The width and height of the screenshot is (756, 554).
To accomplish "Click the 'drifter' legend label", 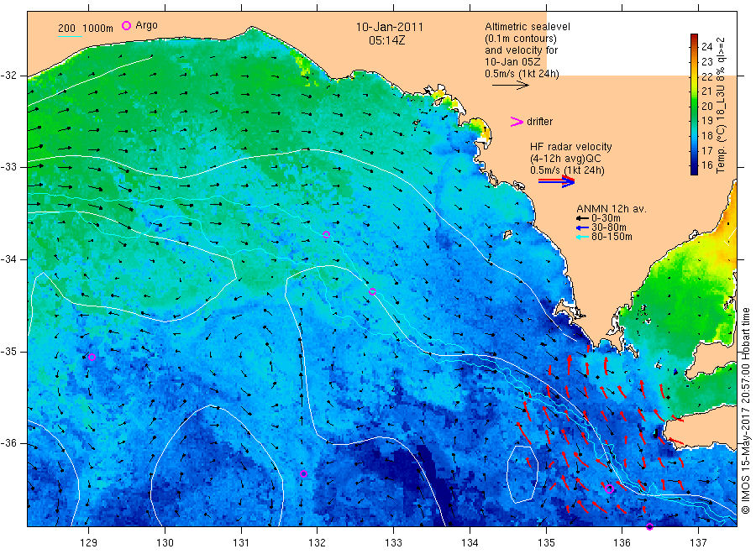I will [x=539, y=122].
